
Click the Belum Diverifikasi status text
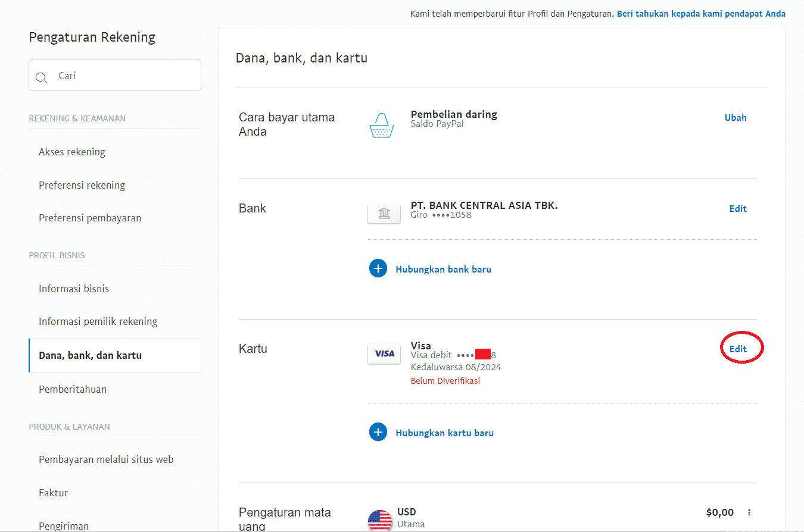point(445,381)
